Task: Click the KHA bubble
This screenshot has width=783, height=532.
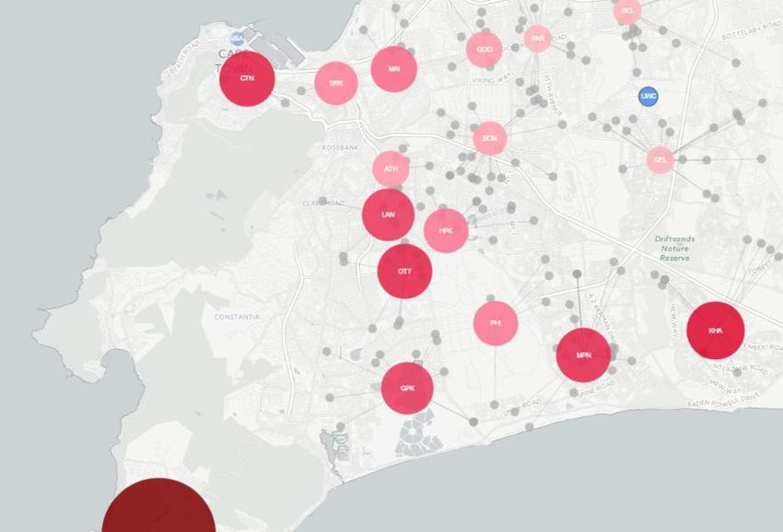Action: pos(716,330)
